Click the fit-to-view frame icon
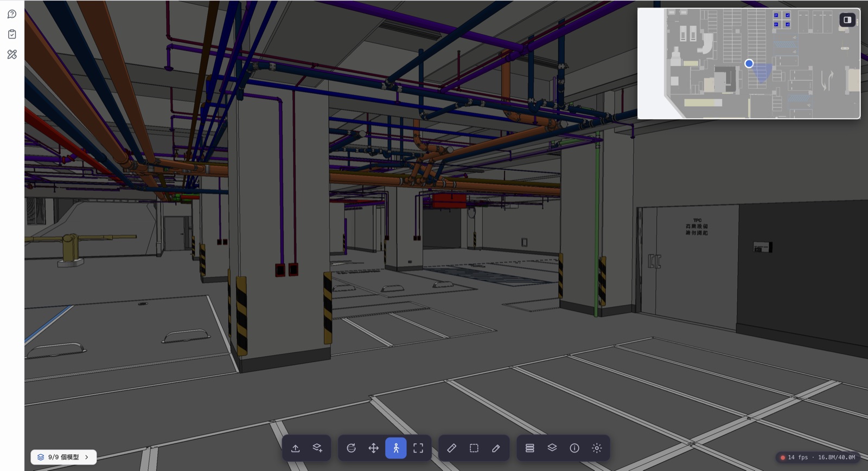This screenshot has width=868, height=471. tap(418, 448)
